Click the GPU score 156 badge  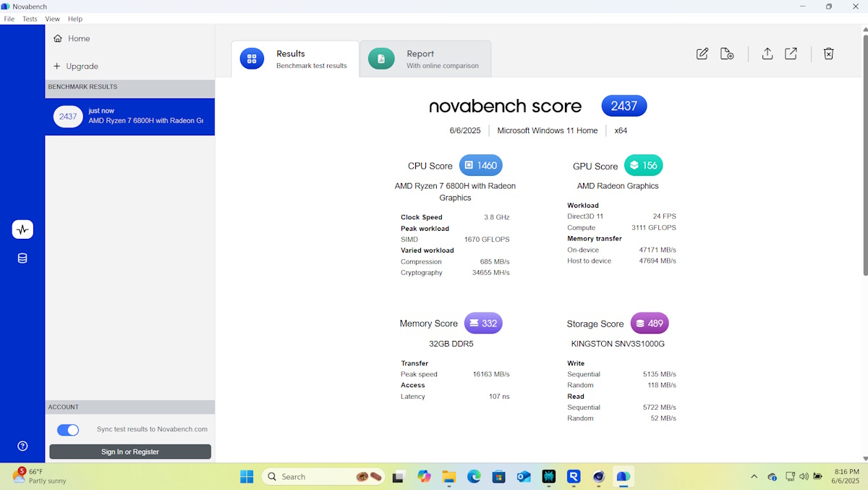pos(644,165)
